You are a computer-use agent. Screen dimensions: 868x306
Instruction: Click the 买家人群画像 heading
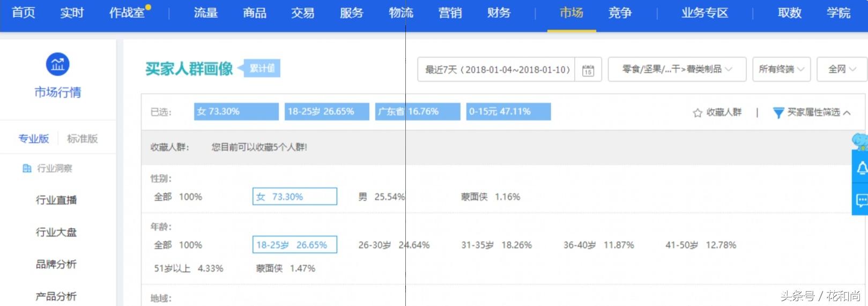(x=189, y=69)
